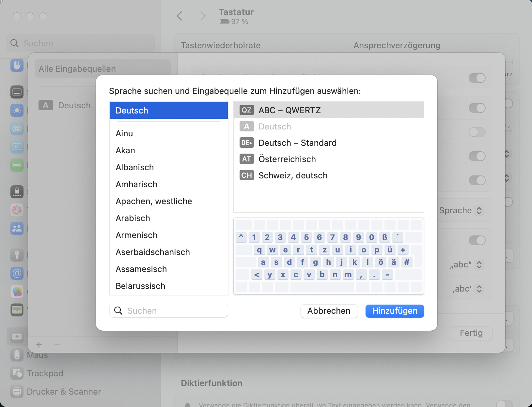Open Game Center via the colorful bubbles icon
Viewport: 532px width, 407px height.
click(17, 292)
